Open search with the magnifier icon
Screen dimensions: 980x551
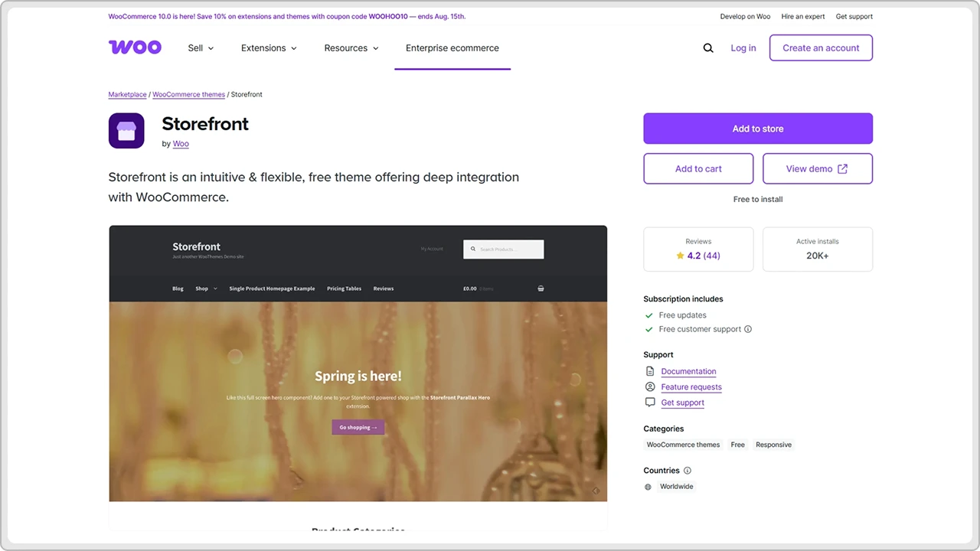[708, 48]
